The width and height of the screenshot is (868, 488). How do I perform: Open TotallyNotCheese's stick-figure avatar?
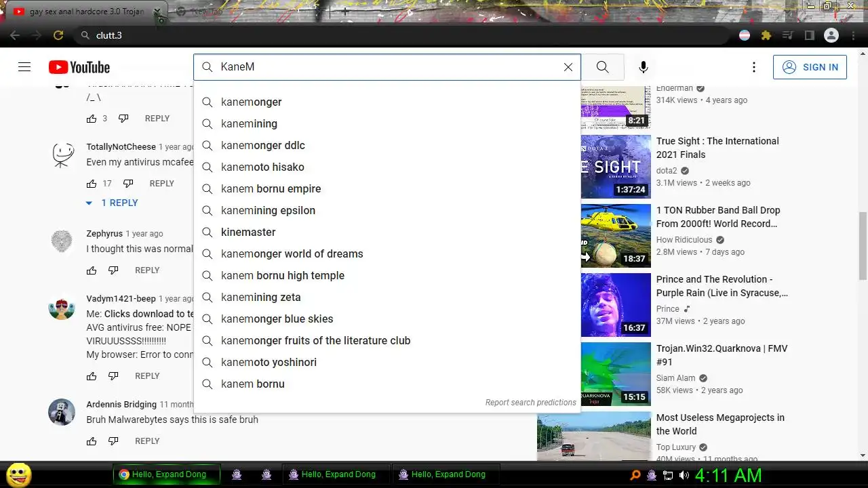(62, 155)
